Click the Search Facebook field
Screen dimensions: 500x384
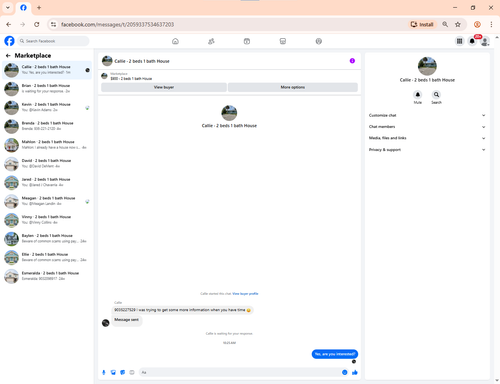pyautogui.click(x=53, y=41)
